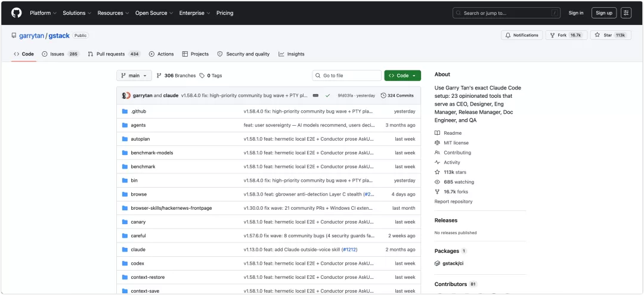Click the folder icon beside codex
Screen dimensions: 644x295
[125, 263]
